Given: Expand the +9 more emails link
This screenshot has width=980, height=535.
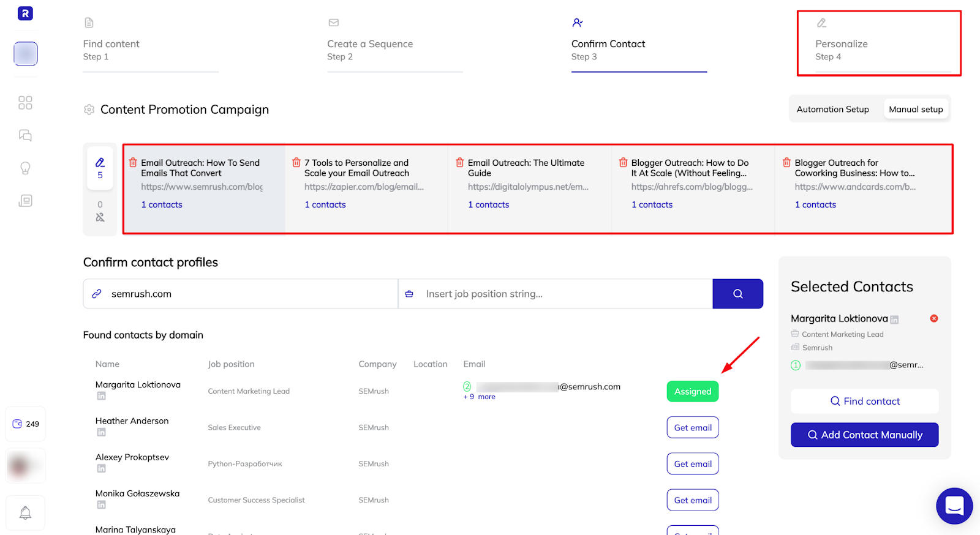Looking at the screenshot, I should point(480,397).
